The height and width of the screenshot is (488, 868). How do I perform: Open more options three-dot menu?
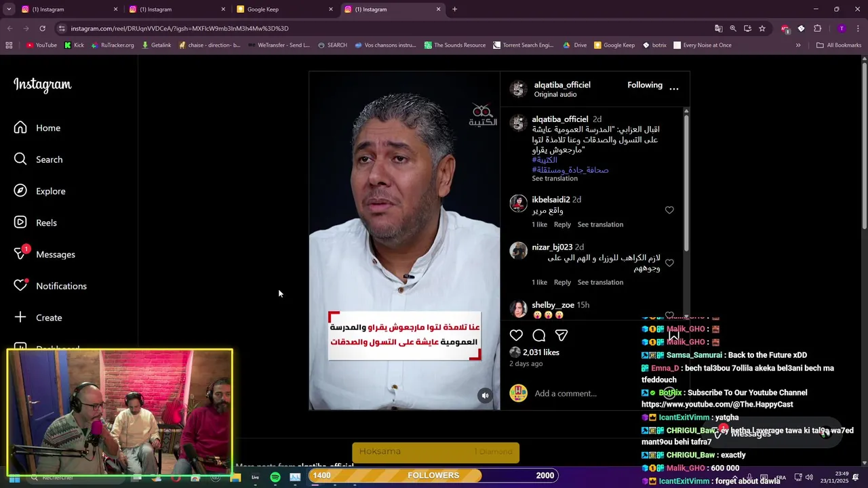[x=674, y=89]
